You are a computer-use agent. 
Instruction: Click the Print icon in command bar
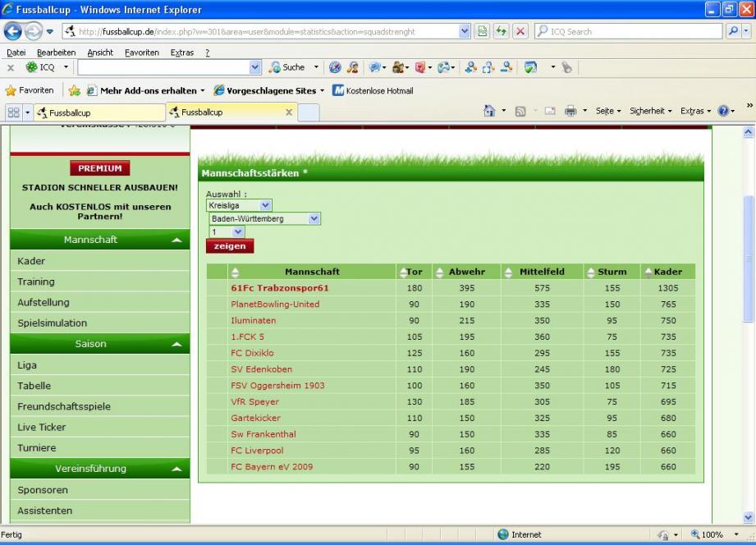pos(570,112)
